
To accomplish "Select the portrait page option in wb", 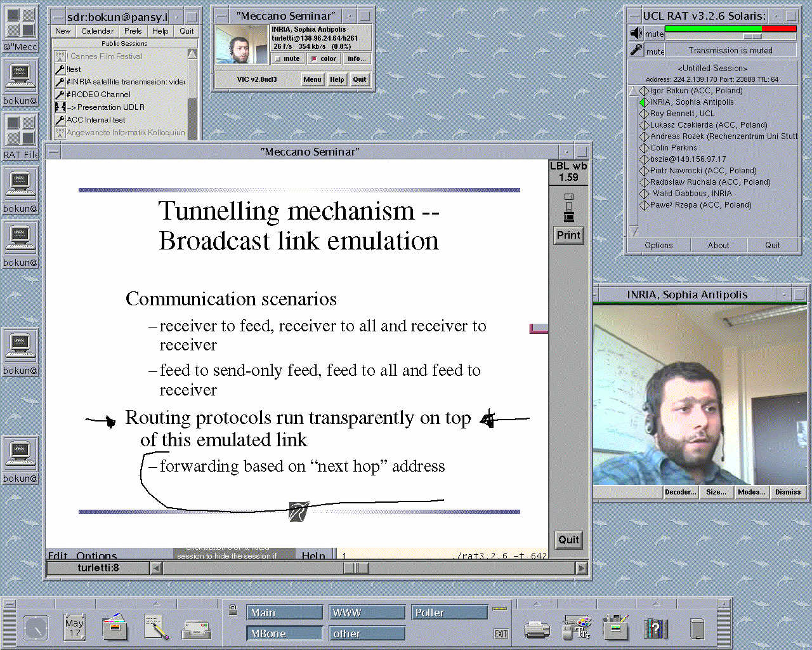I will [x=568, y=206].
